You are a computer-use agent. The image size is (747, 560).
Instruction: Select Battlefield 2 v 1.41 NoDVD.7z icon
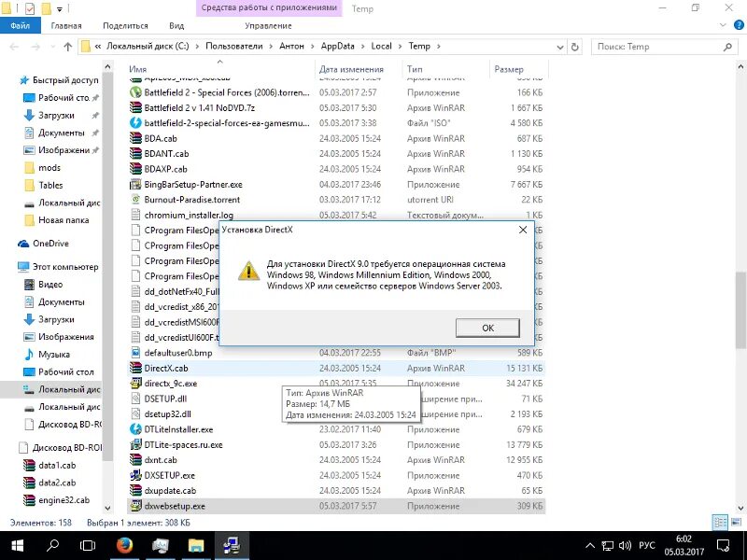pos(135,107)
